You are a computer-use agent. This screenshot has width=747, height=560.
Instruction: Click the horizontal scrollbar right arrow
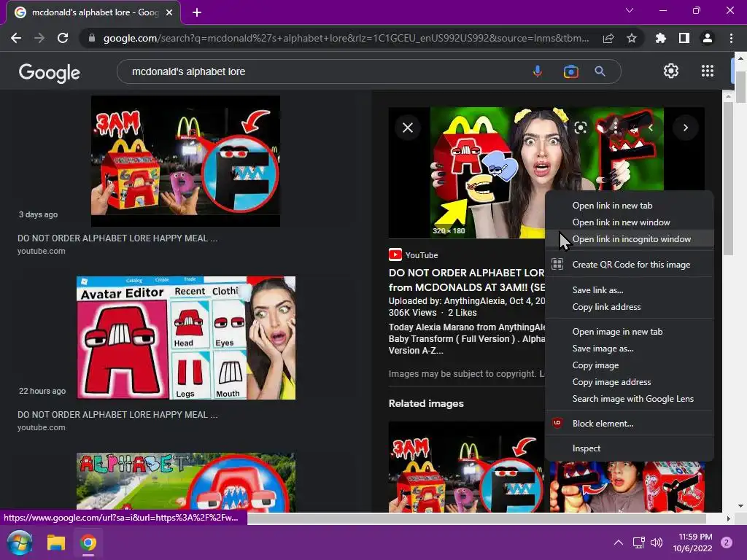coord(728,518)
